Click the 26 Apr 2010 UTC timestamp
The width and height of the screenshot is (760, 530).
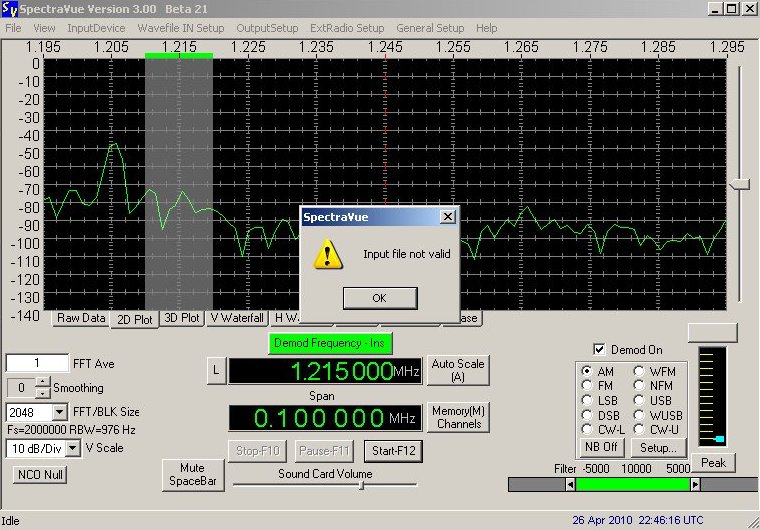pyautogui.click(x=637, y=520)
